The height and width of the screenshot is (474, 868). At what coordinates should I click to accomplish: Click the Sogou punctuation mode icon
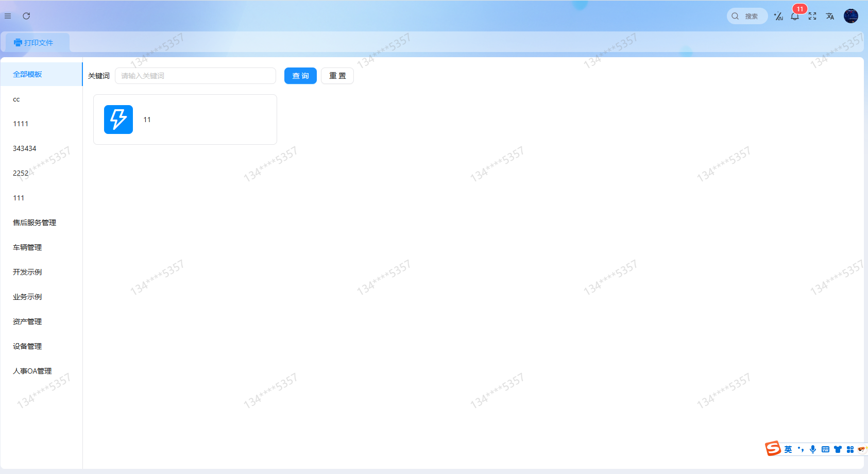[x=801, y=449]
